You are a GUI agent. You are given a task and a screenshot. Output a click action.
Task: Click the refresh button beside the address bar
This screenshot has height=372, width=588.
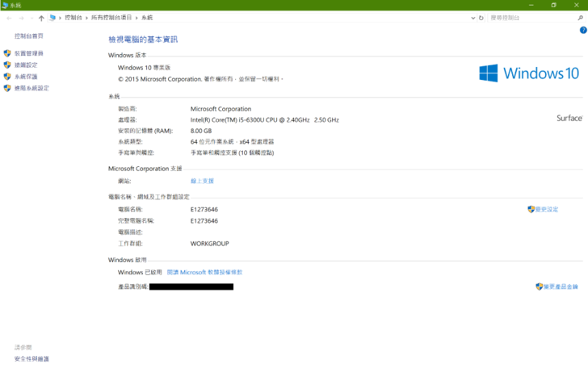pyautogui.click(x=481, y=18)
